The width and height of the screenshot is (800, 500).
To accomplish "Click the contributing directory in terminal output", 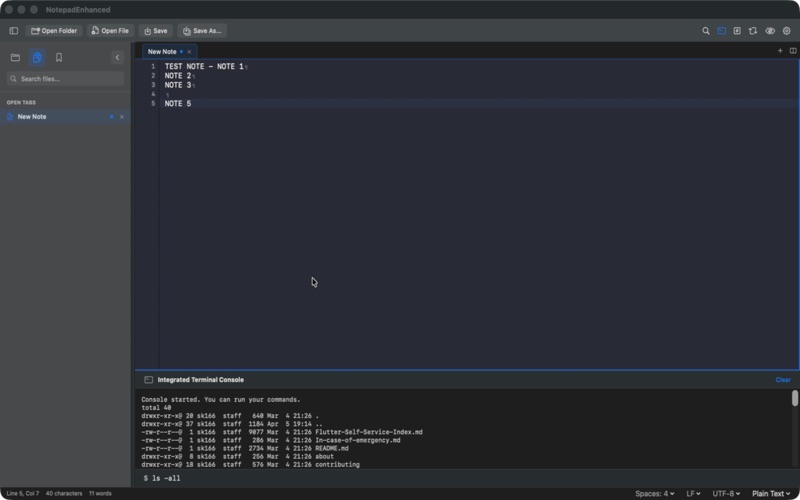I will click(x=337, y=465).
